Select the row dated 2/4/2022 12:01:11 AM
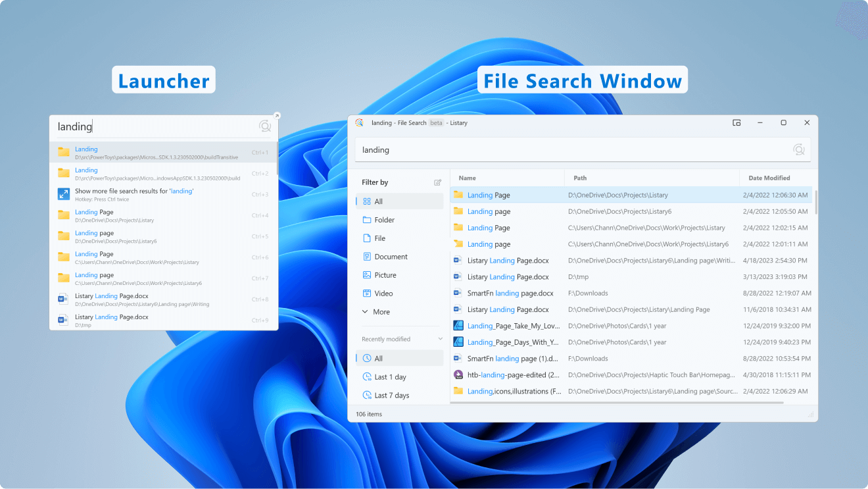Viewport: 868px width, 489px height. point(632,244)
